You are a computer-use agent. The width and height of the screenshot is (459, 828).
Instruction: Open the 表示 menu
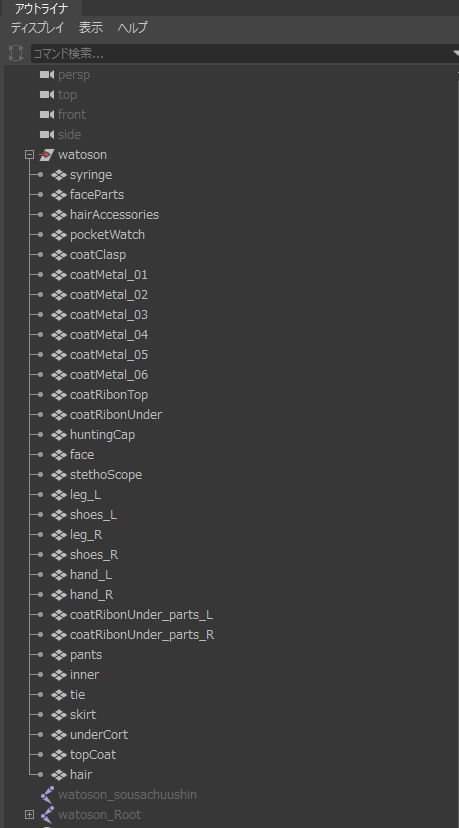(x=91, y=27)
